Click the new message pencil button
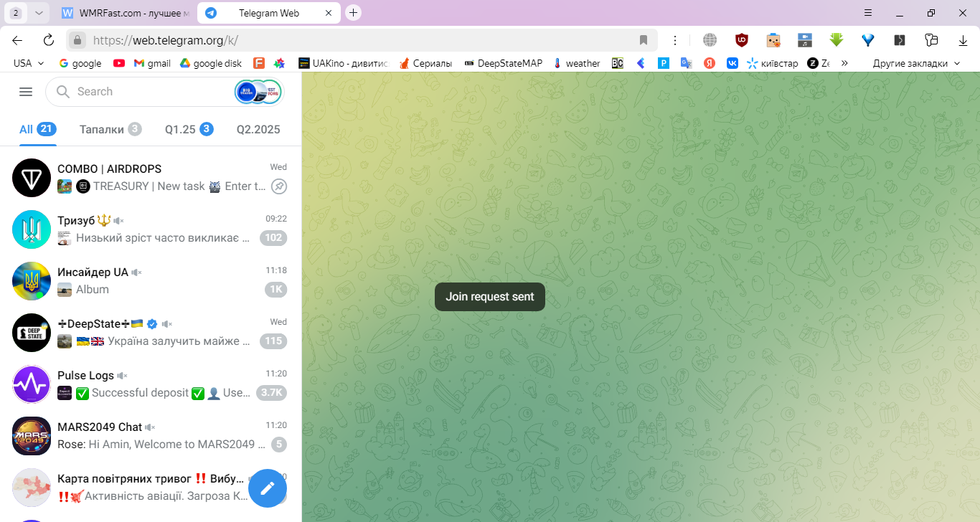 pyautogui.click(x=268, y=488)
